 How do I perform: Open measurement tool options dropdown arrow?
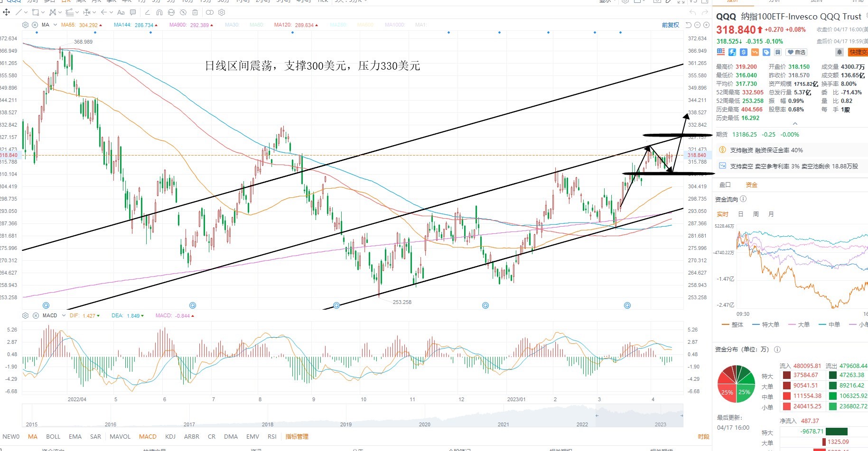[94, 12]
